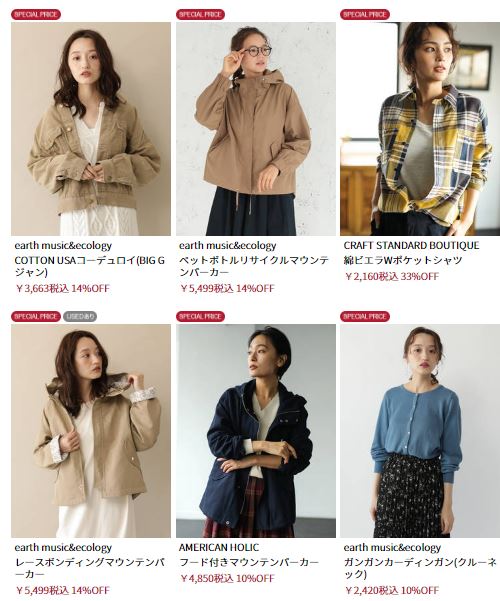500x601 pixels.
Task: Open ガンガンカーディガン product title link
Action: [x=420, y=568]
